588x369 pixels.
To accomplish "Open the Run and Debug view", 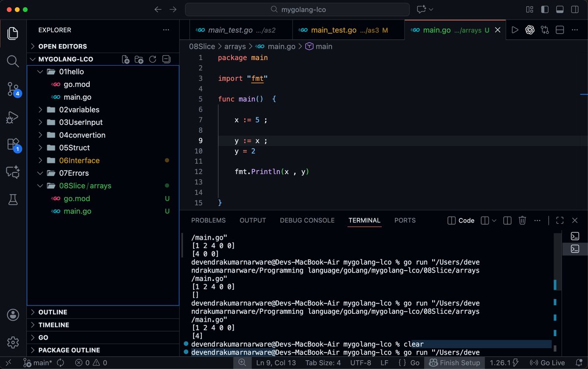I will [x=13, y=117].
